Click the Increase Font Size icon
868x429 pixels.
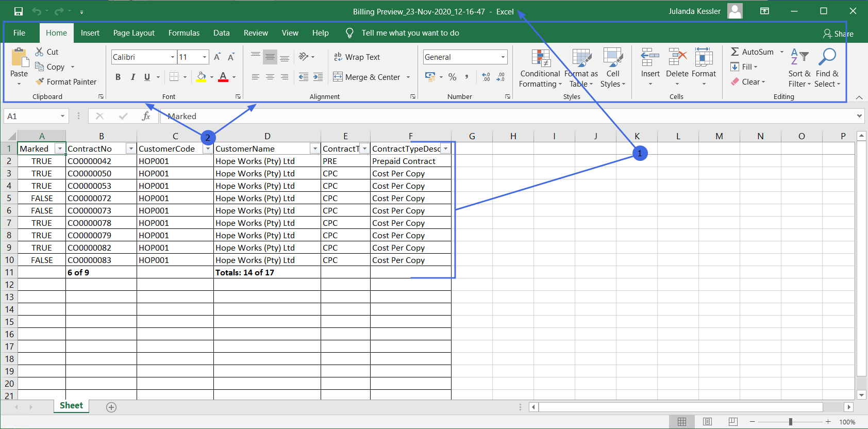click(217, 57)
